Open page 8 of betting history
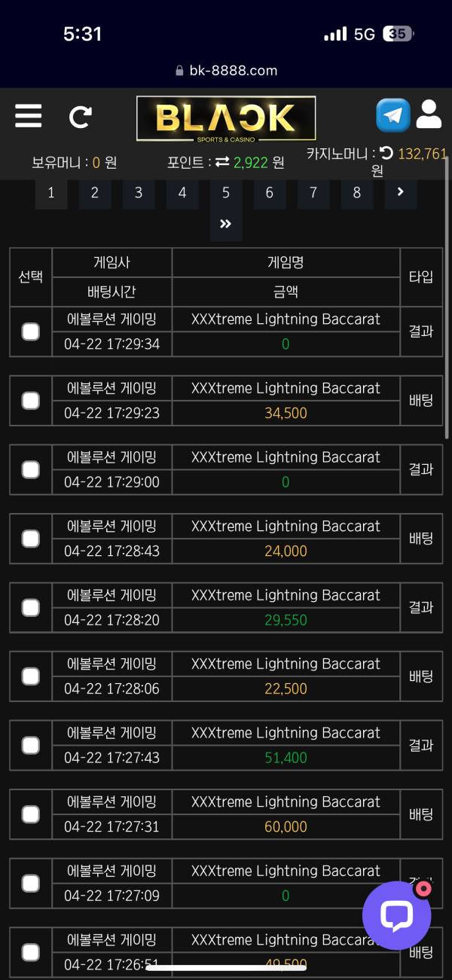 357,193
